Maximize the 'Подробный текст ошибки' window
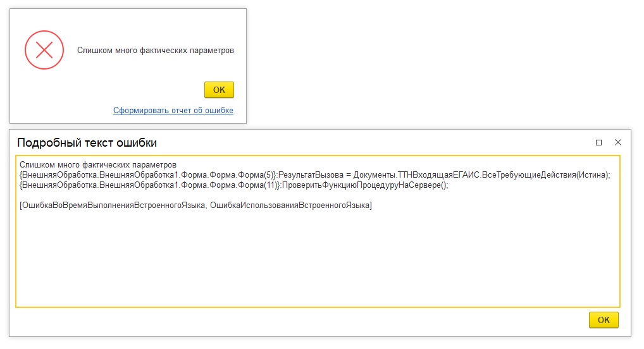Image resolution: width=644 pixels, height=349 pixels. (598, 142)
